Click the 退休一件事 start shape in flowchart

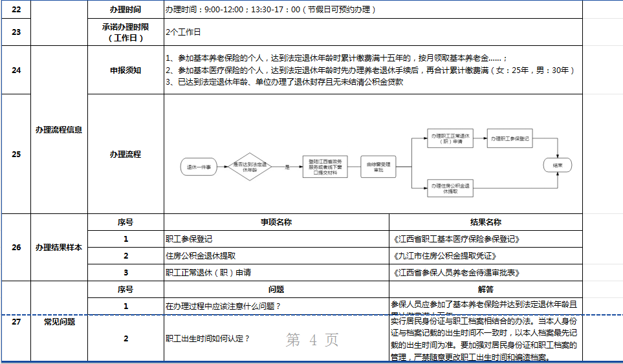199,167
